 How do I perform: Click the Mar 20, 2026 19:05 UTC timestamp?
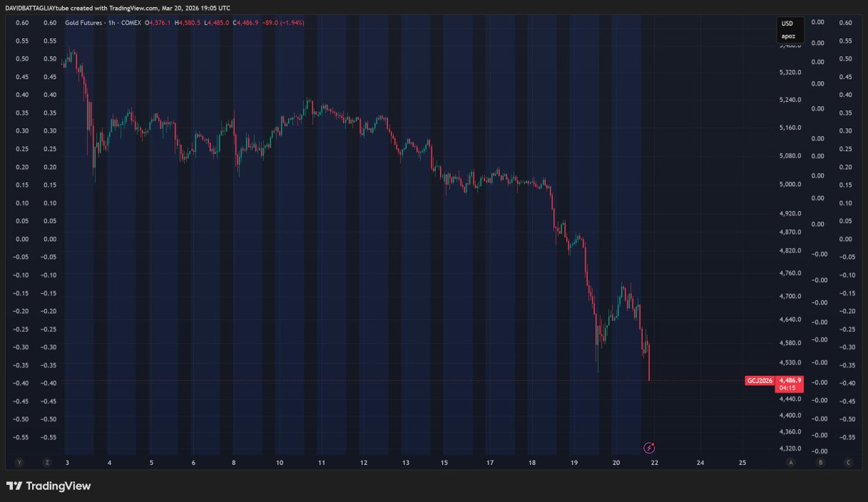pyautogui.click(x=196, y=8)
